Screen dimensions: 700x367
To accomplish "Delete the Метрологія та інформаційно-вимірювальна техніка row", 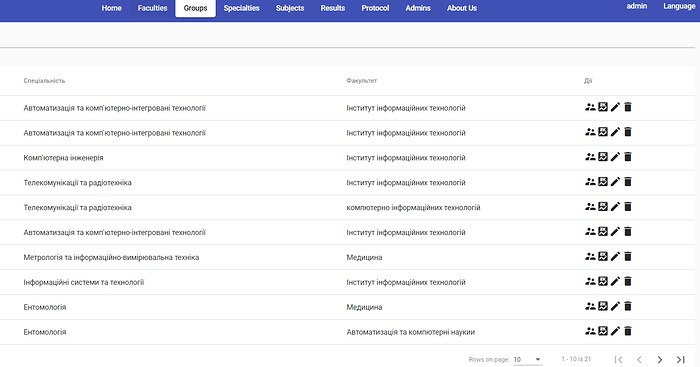I will coord(628,257).
